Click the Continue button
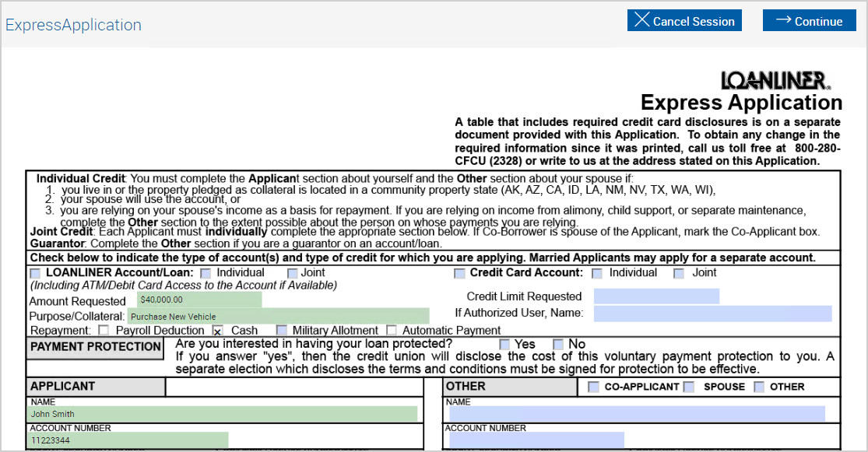 tap(810, 21)
